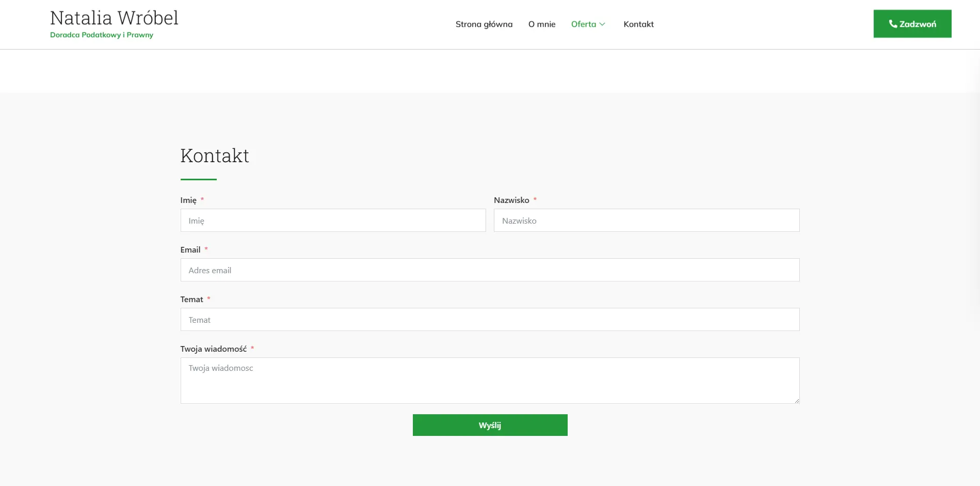Viewport: 980px width, 486px height.
Task: Open the O mnie page
Action: (x=541, y=24)
